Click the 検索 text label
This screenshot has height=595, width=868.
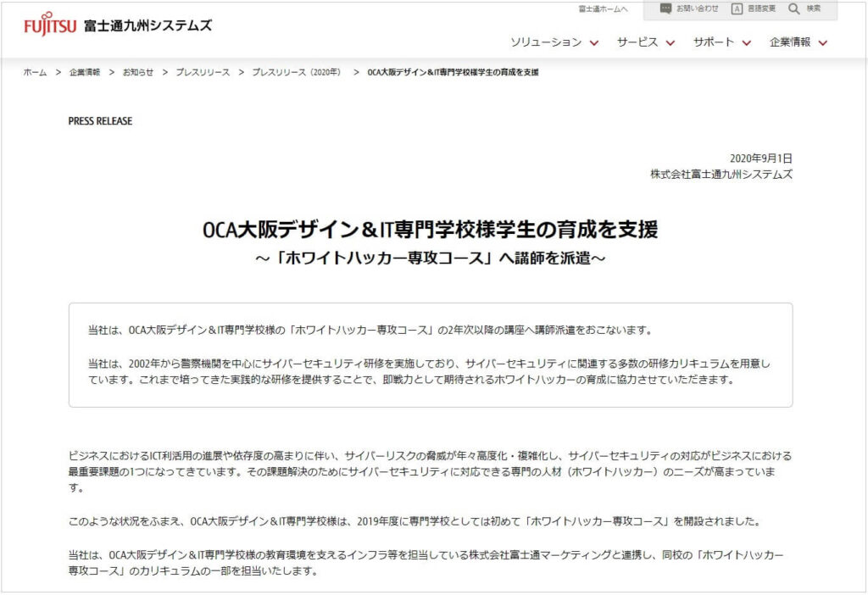[x=813, y=8]
